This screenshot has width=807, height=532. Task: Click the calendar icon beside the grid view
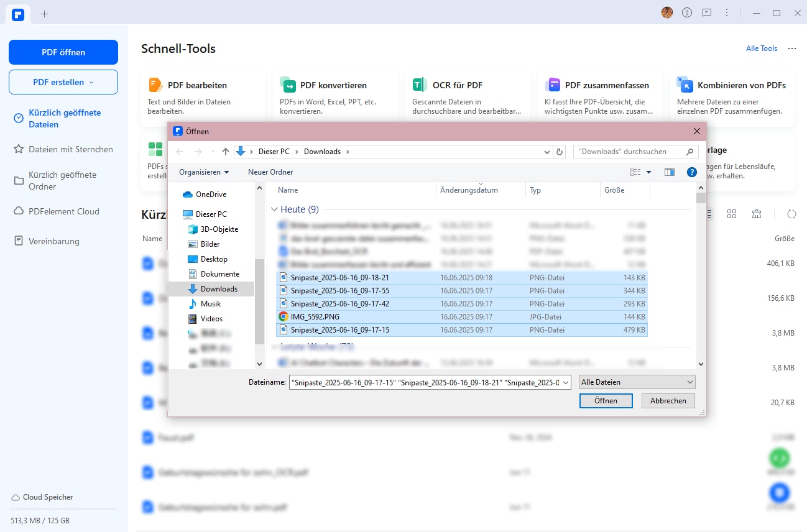point(757,214)
